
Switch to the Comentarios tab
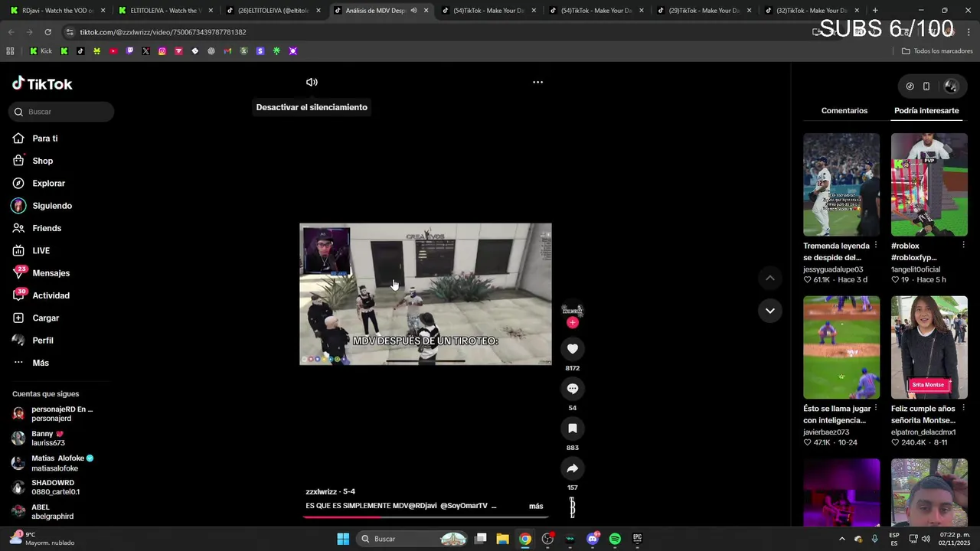(844, 111)
